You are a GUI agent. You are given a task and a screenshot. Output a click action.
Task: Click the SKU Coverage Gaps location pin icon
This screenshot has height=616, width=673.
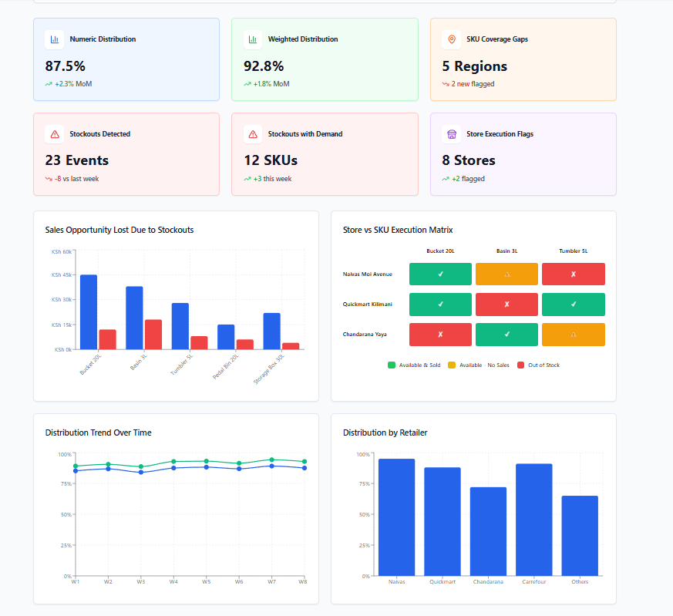[452, 39]
